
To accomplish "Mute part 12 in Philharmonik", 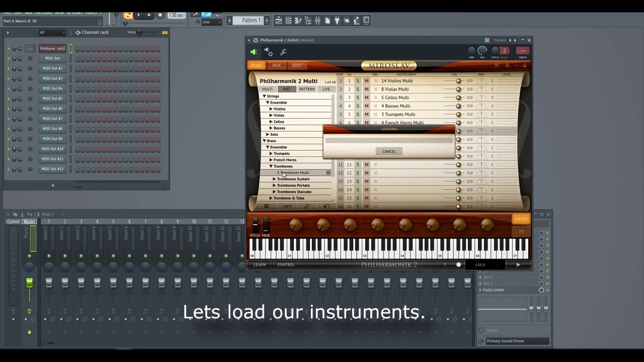I will coord(366,173).
